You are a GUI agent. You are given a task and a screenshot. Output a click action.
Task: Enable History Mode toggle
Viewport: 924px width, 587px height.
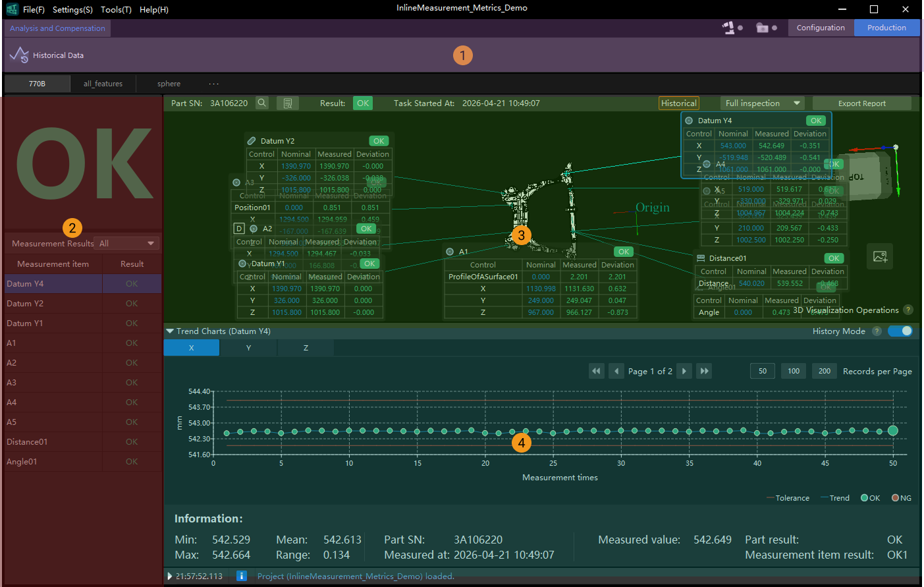[x=900, y=331]
